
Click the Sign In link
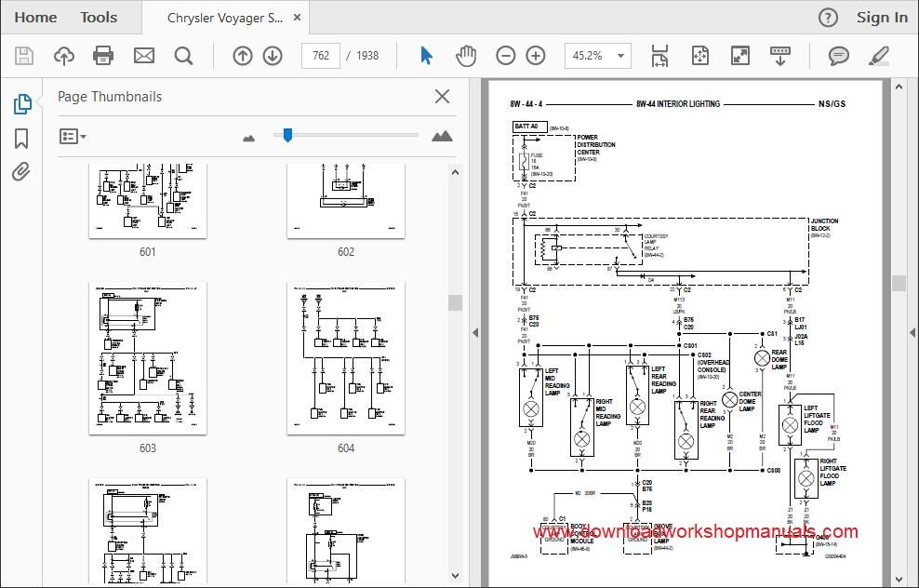coord(882,18)
